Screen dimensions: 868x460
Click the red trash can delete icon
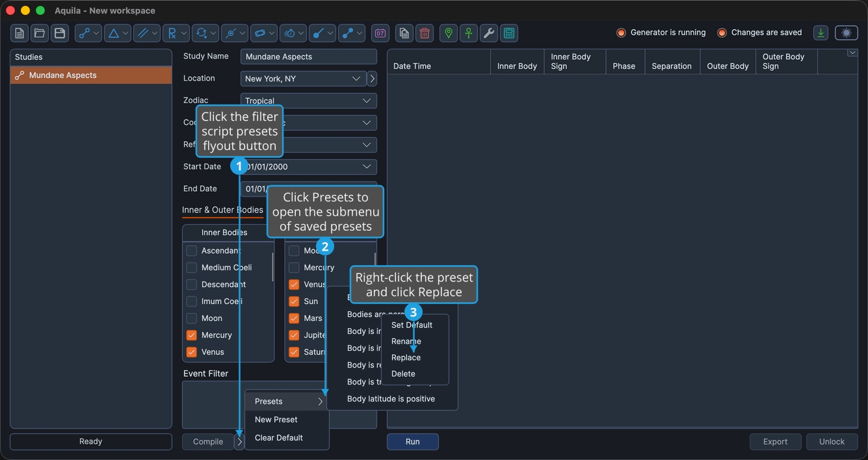coord(425,33)
